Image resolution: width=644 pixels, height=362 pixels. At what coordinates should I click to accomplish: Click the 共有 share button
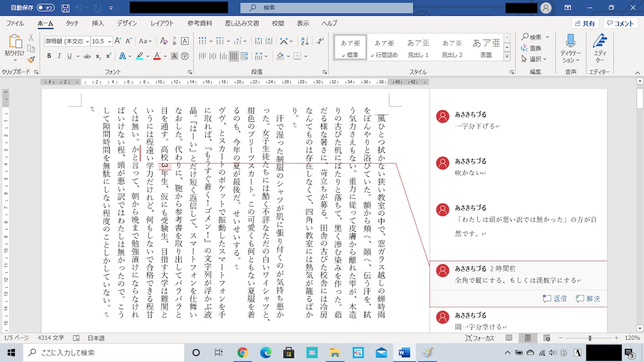coord(585,23)
